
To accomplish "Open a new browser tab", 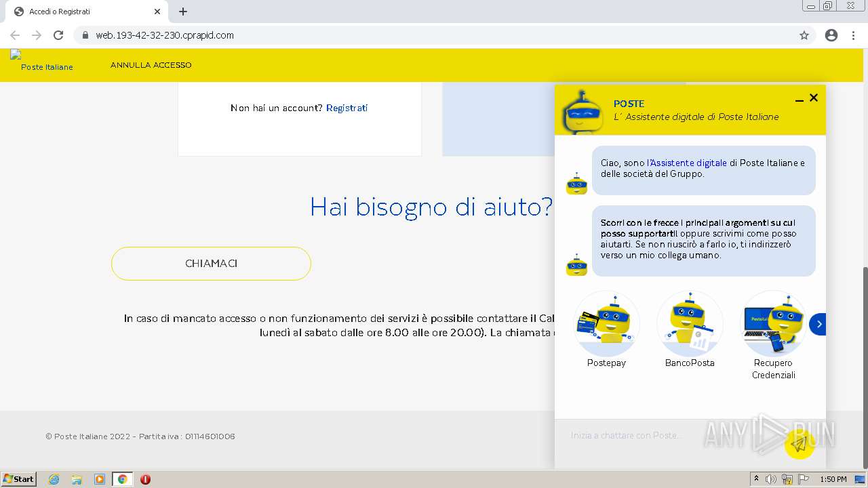I will point(183,12).
